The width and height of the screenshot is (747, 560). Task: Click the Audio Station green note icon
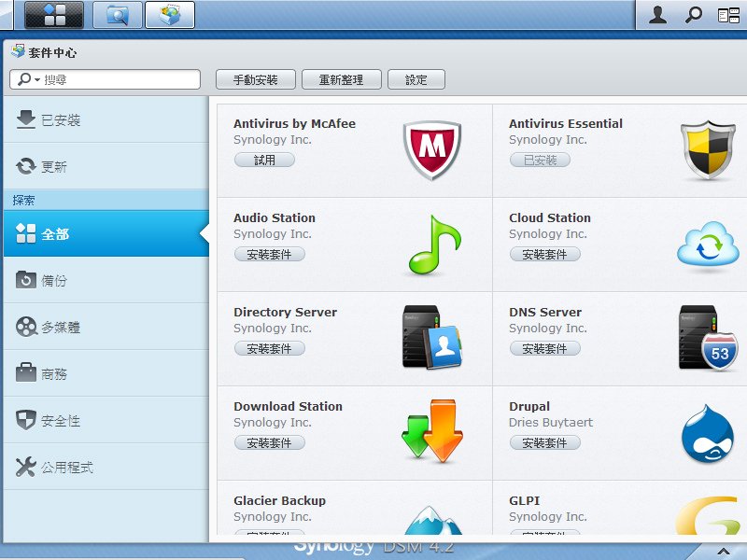[434, 245]
